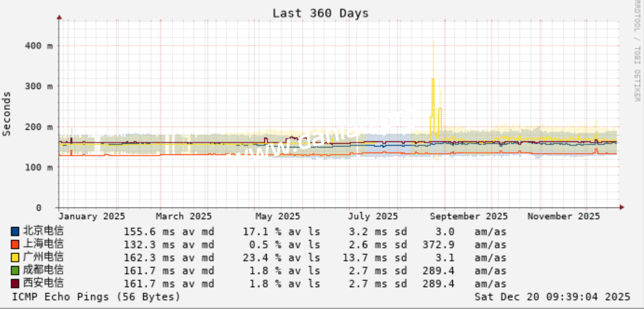The image size is (644, 309).
Task: Click the vertical "Seconds" axis label
Action: [7, 113]
